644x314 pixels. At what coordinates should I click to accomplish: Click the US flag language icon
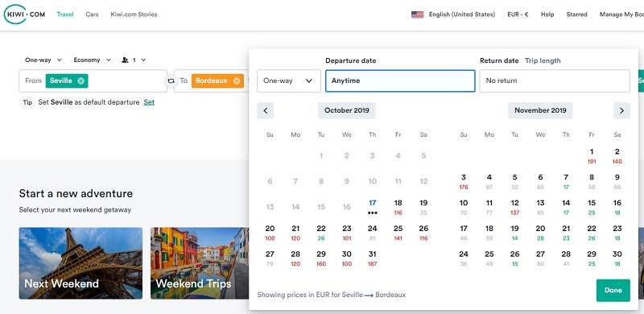pyautogui.click(x=417, y=14)
